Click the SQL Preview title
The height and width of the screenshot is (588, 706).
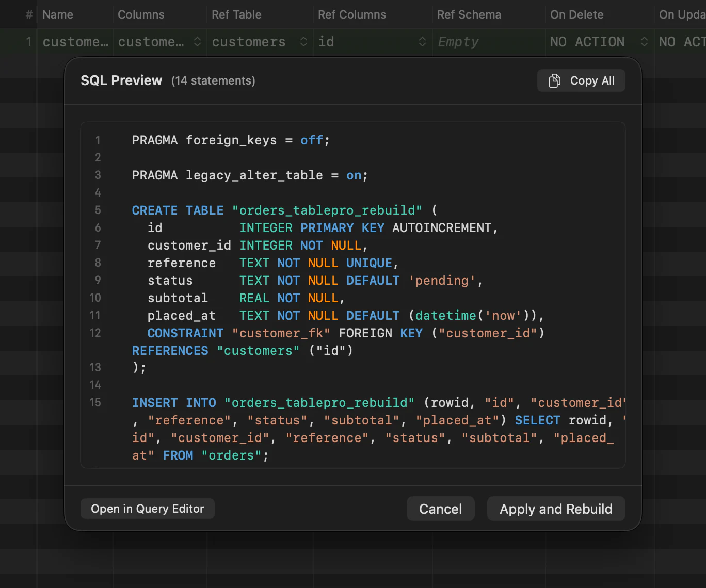[121, 80]
